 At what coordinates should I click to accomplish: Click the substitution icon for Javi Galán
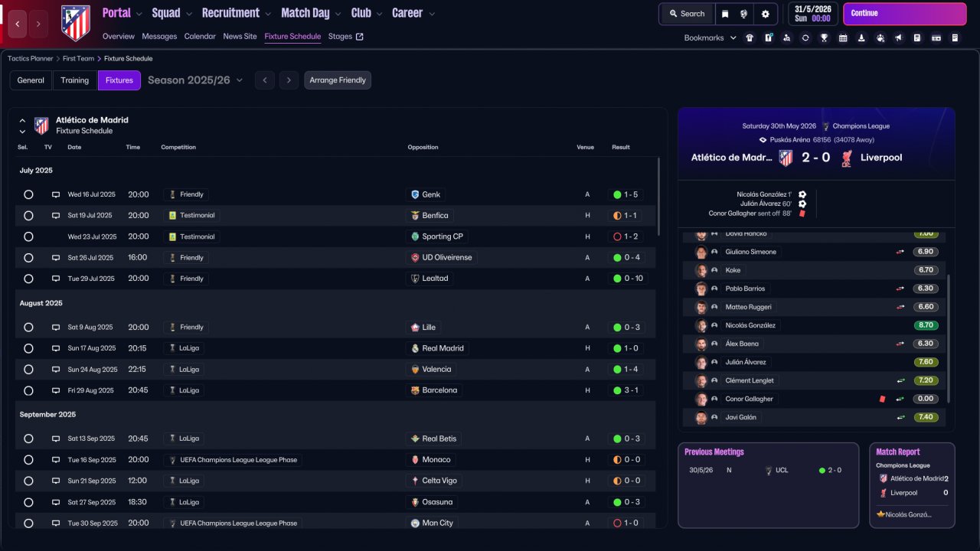coord(901,417)
